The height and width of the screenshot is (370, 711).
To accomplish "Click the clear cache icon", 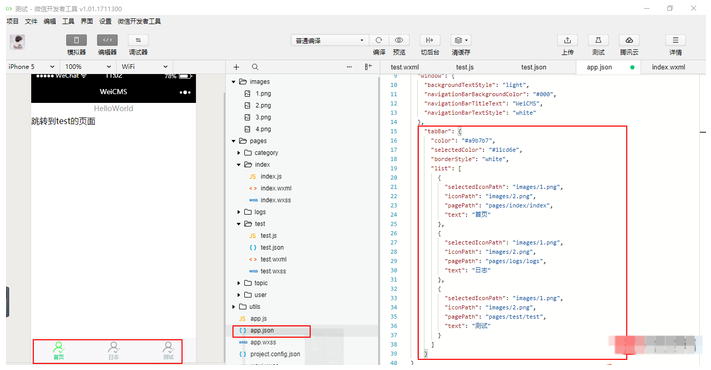I will click(x=461, y=40).
